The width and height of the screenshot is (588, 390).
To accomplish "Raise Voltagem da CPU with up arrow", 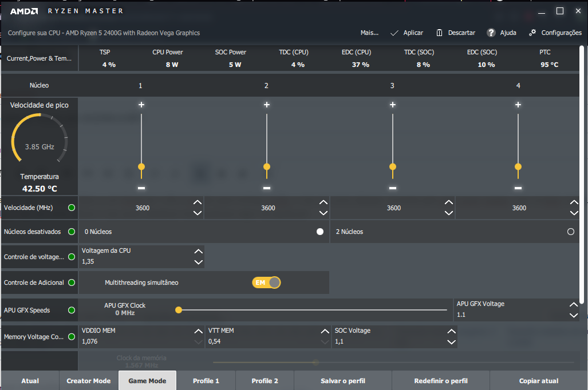I will click(198, 252).
